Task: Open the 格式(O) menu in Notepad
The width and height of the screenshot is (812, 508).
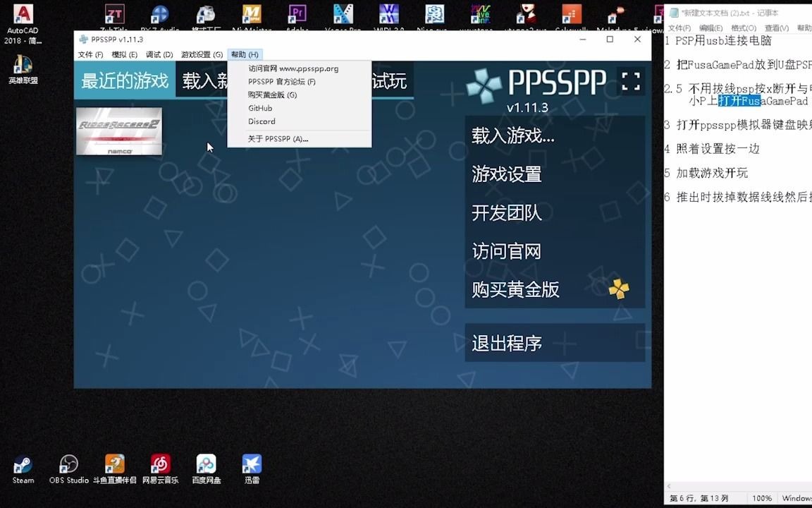Action: pyautogui.click(x=744, y=28)
